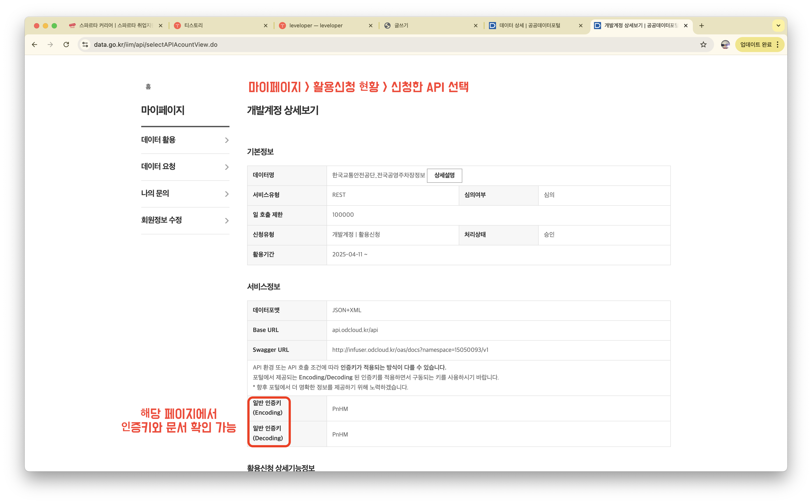The width and height of the screenshot is (812, 504).
Task: Click the browser back arrow
Action: point(34,45)
